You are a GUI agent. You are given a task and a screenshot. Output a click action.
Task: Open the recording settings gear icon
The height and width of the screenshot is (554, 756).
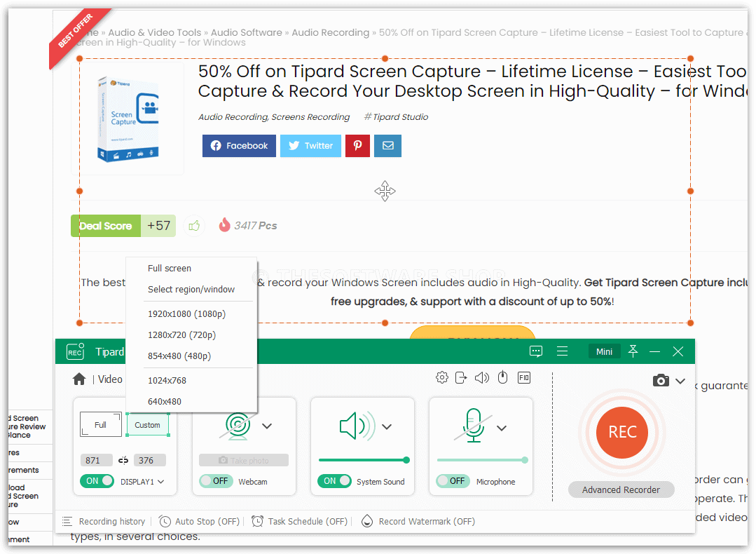(441, 377)
